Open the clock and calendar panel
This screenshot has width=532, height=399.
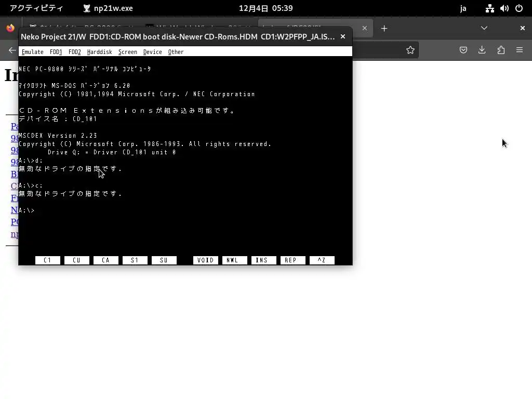point(265,8)
